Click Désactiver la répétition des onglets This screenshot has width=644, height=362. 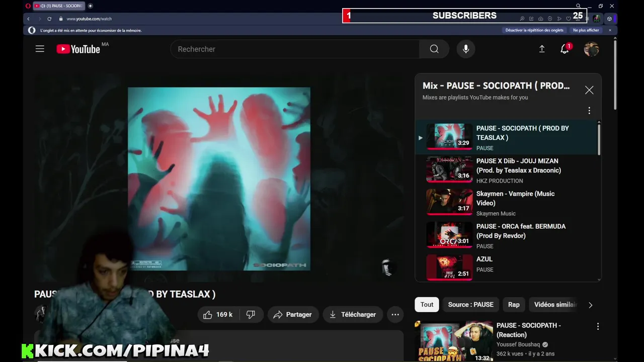coord(534,30)
